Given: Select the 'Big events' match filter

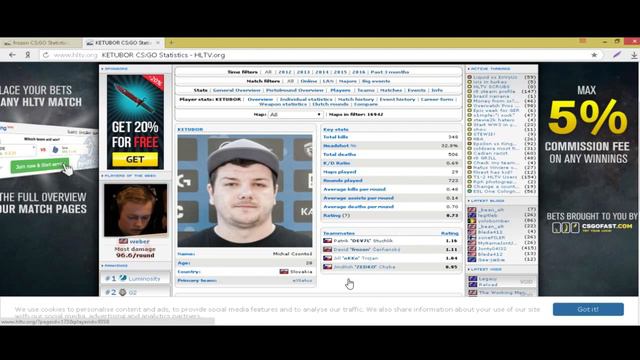Looking at the screenshot, I should pos(376,81).
